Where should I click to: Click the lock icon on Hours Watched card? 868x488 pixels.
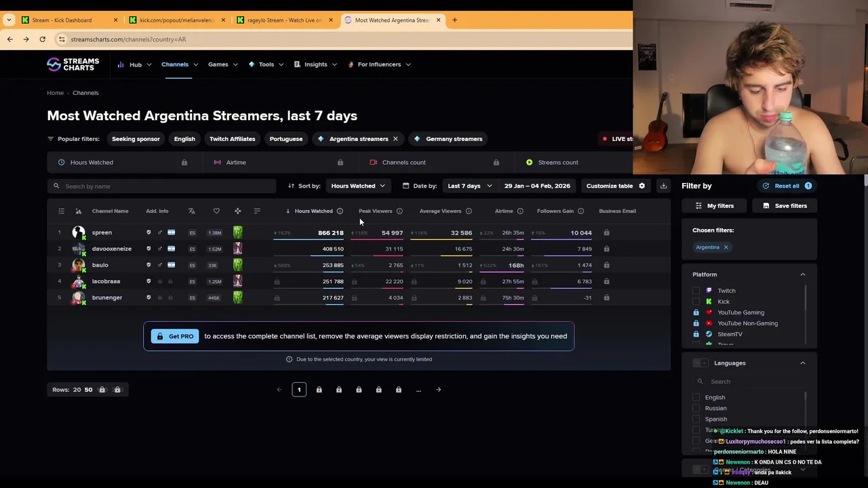point(184,163)
